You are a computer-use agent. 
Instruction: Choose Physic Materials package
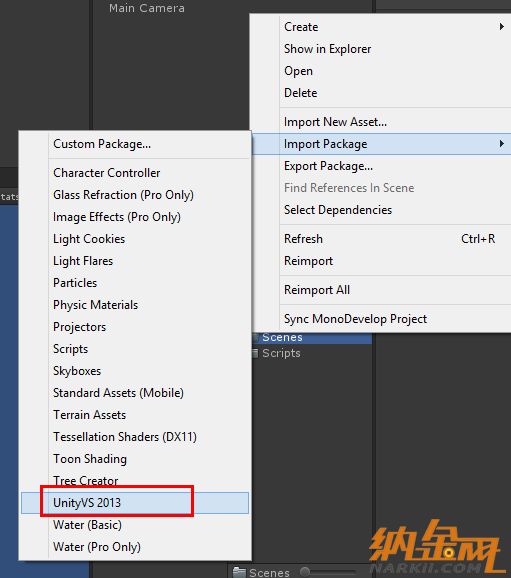coord(135,305)
